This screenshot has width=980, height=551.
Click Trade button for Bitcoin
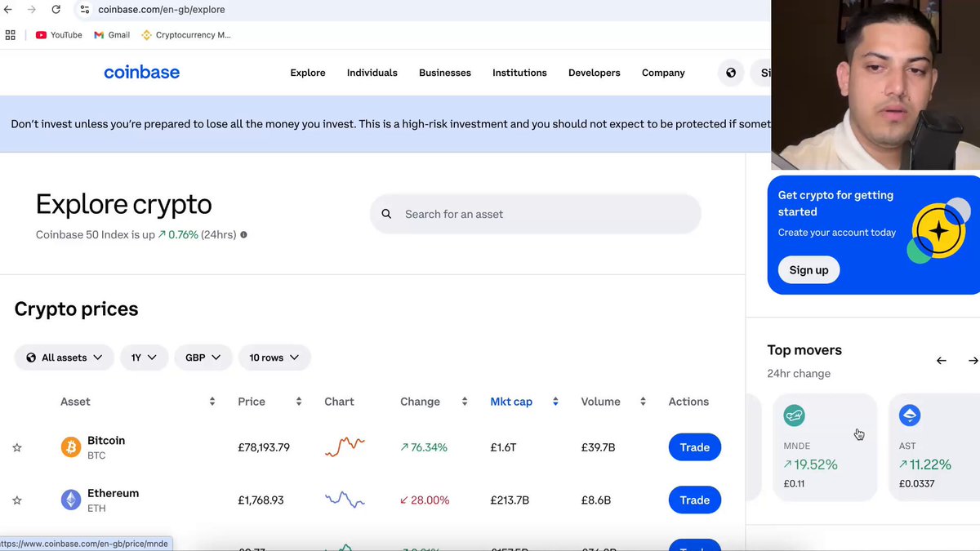coord(695,447)
